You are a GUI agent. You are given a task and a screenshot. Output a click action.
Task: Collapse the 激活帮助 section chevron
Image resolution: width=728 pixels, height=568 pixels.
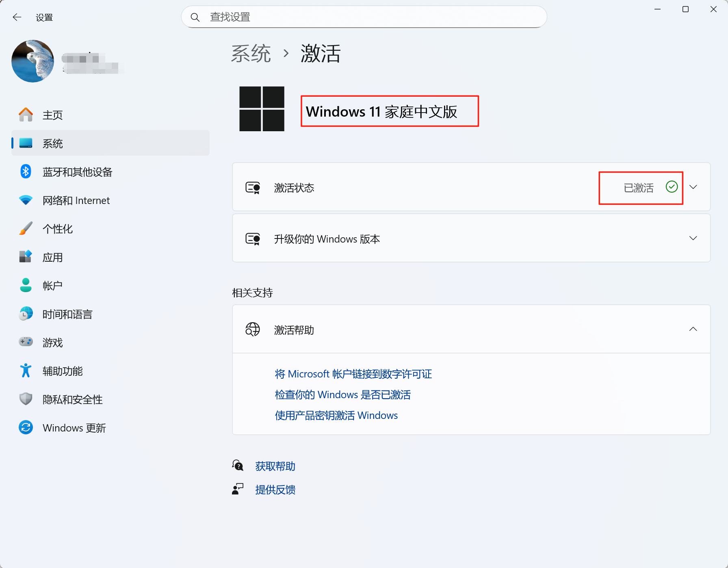pos(693,329)
